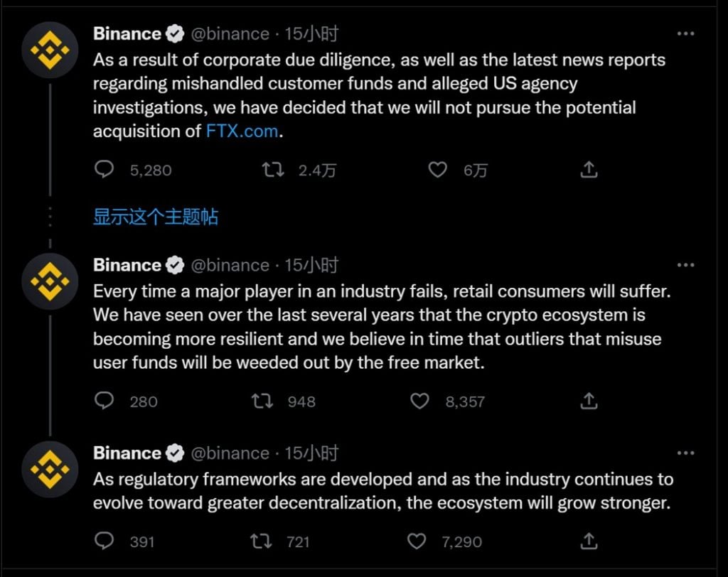Open more options for second tweet
The image size is (728, 577).
tap(685, 265)
